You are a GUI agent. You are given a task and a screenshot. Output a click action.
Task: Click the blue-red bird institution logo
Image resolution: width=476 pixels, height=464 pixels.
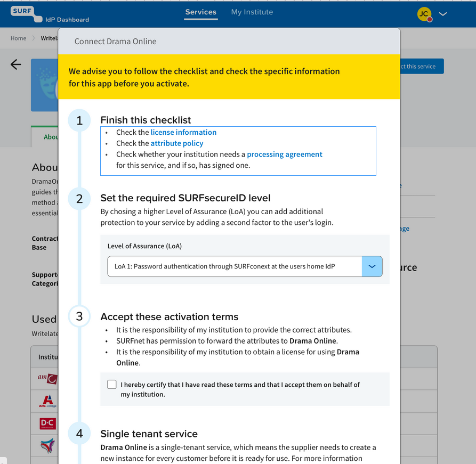pos(47,445)
